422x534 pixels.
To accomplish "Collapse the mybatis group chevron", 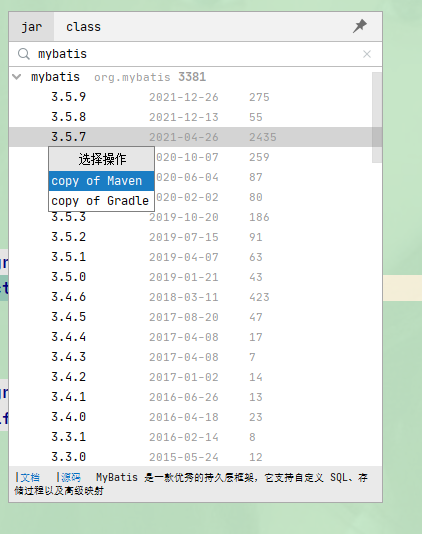I will coord(16,77).
